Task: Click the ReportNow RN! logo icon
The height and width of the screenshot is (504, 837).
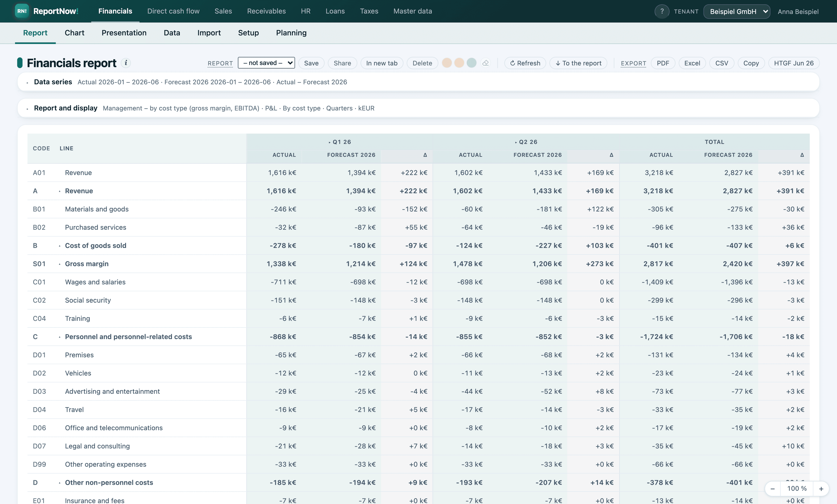Action: click(x=22, y=11)
